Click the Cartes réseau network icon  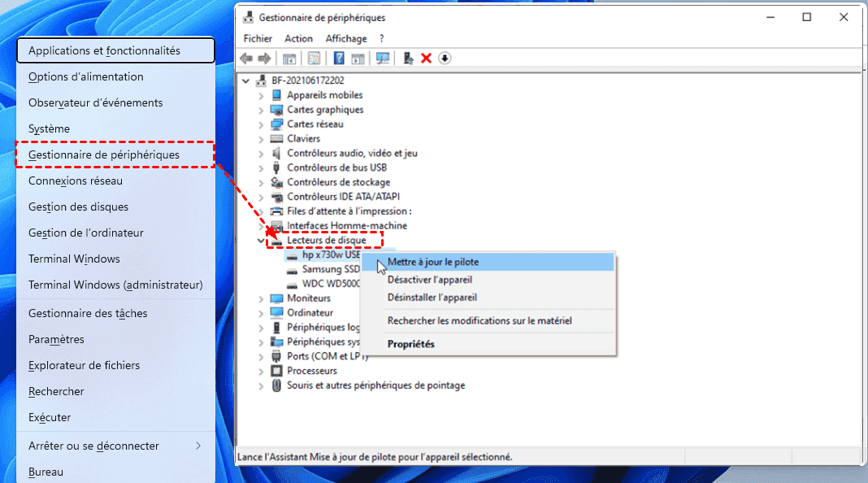coord(276,124)
